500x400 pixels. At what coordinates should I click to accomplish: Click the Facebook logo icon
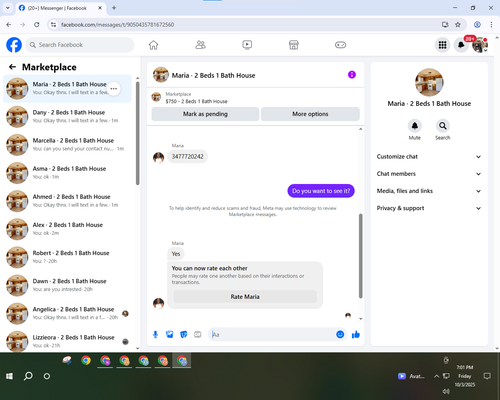tap(14, 45)
